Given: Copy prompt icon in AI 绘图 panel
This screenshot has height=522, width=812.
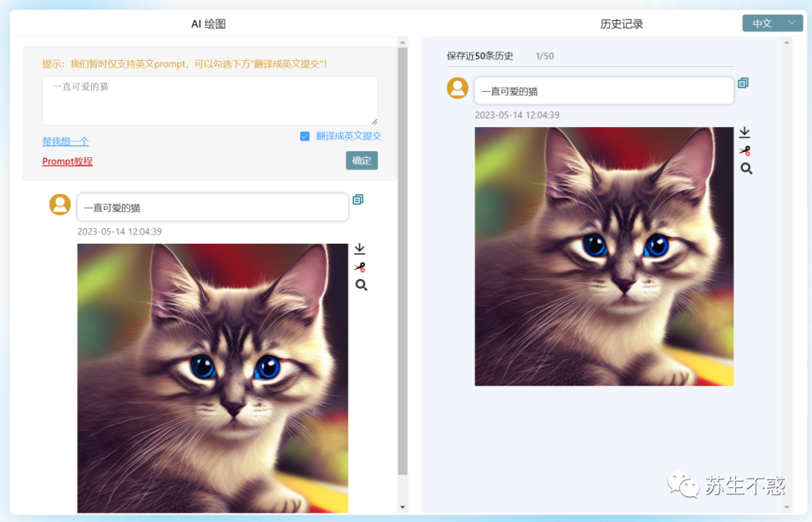Looking at the screenshot, I should tap(358, 199).
